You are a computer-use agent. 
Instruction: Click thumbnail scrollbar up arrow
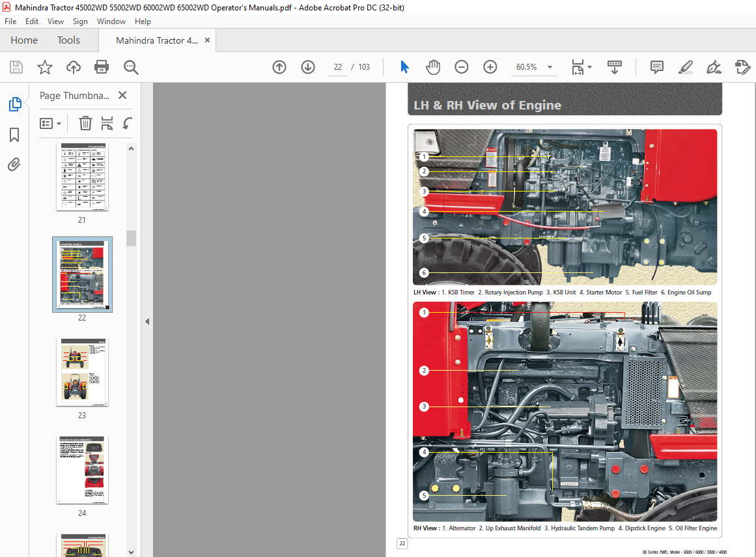(131, 149)
